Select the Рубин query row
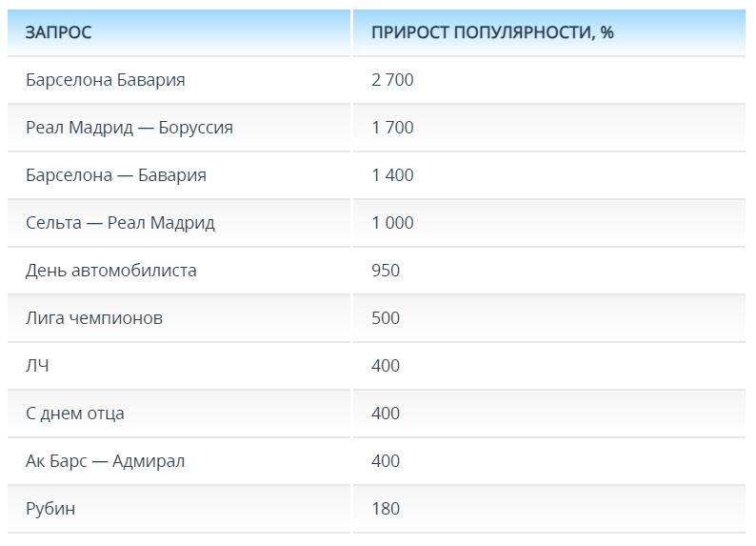Viewport: 756px width, 546px height. click(50, 509)
